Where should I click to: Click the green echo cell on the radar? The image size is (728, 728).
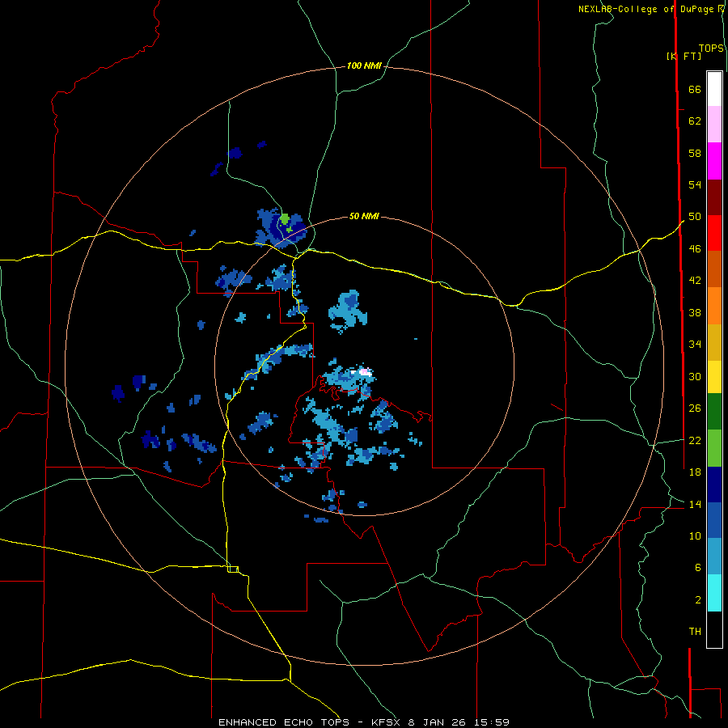pyautogui.click(x=285, y=218)
